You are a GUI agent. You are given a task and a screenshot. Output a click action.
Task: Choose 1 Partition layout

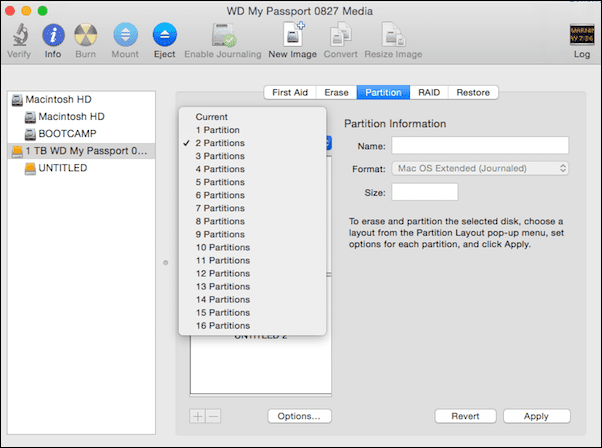(253, 130)
